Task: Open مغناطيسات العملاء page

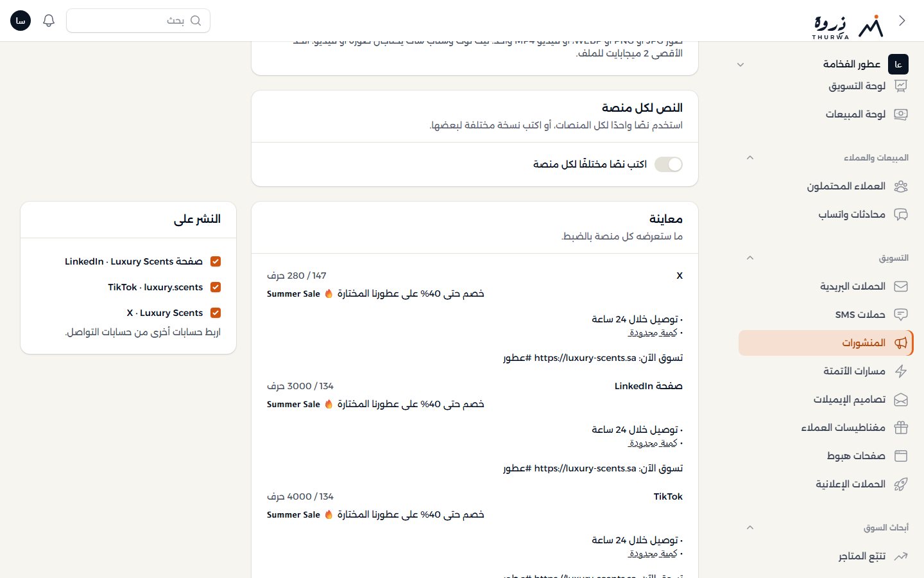Action: click(x=826, y=428)
